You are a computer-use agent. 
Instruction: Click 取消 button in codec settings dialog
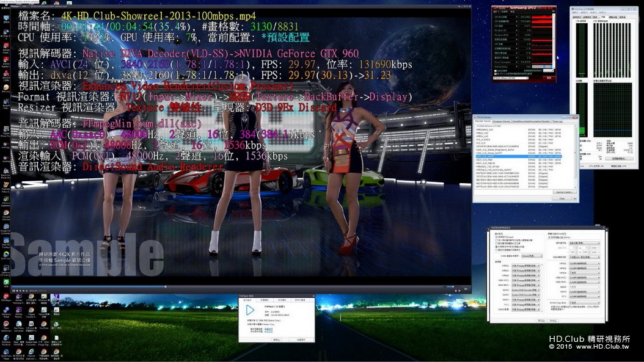pos(553,320)
